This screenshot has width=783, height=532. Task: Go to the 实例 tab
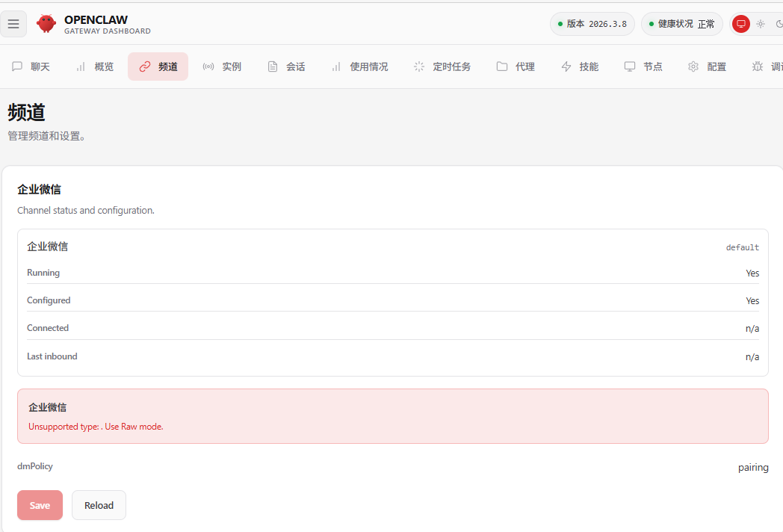pos(222,66)
